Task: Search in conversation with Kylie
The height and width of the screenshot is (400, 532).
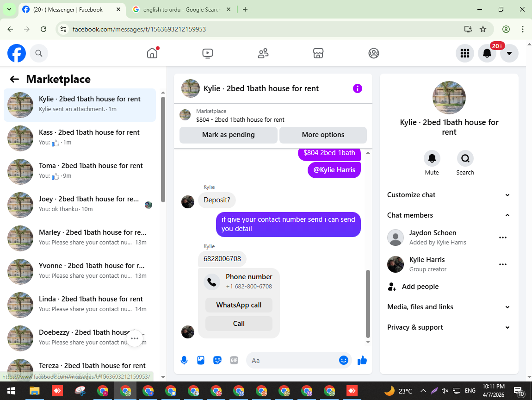Action: pyautogui.click(x=465, y=159)
